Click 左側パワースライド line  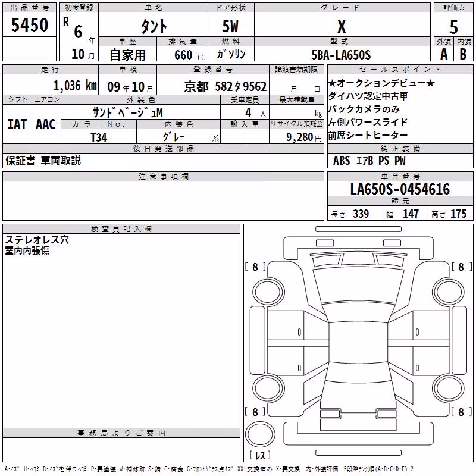(368, 122)
